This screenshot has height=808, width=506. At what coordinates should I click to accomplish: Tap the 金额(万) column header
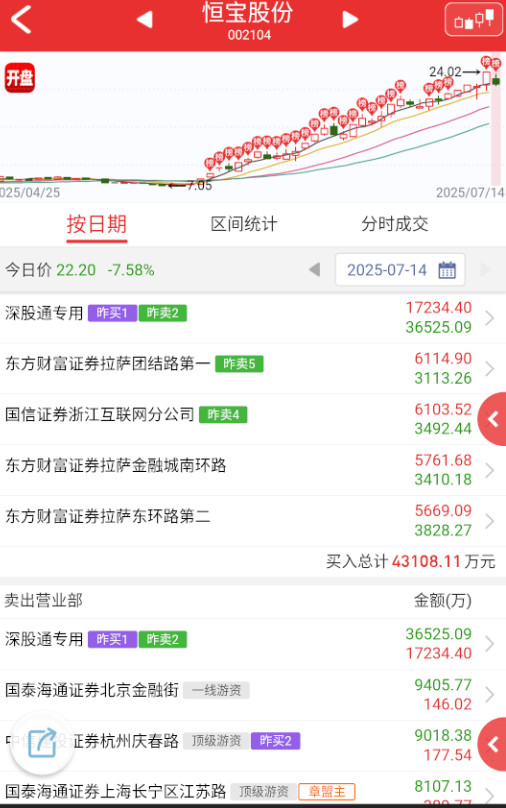pyautogui.click(x=443, y=600)
